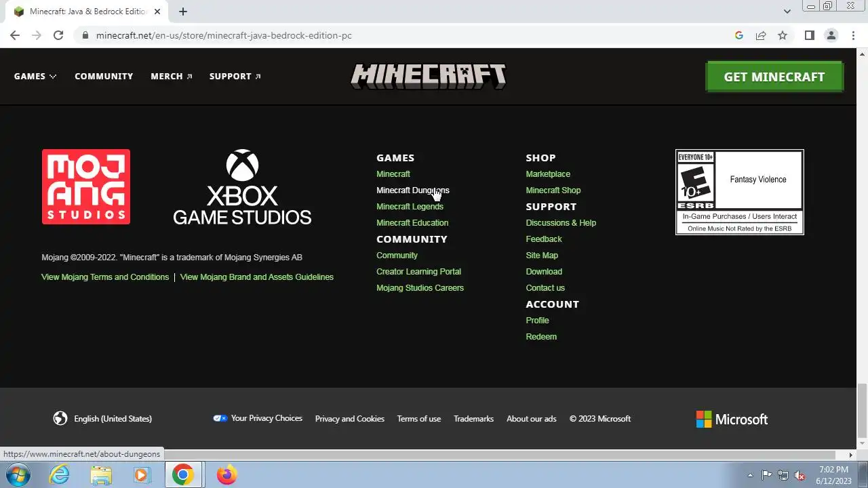Expand the Games menu

pos(35,76)
